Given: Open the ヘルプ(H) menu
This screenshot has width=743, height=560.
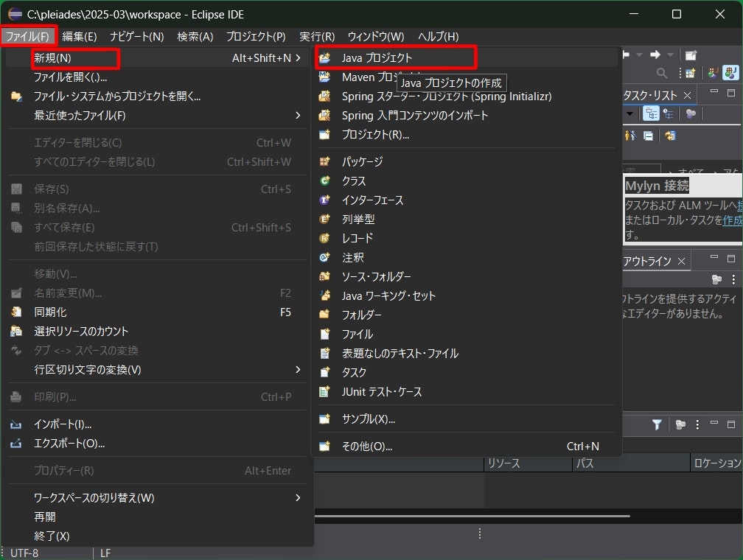Looking at the screenshot, I should 438,37.
